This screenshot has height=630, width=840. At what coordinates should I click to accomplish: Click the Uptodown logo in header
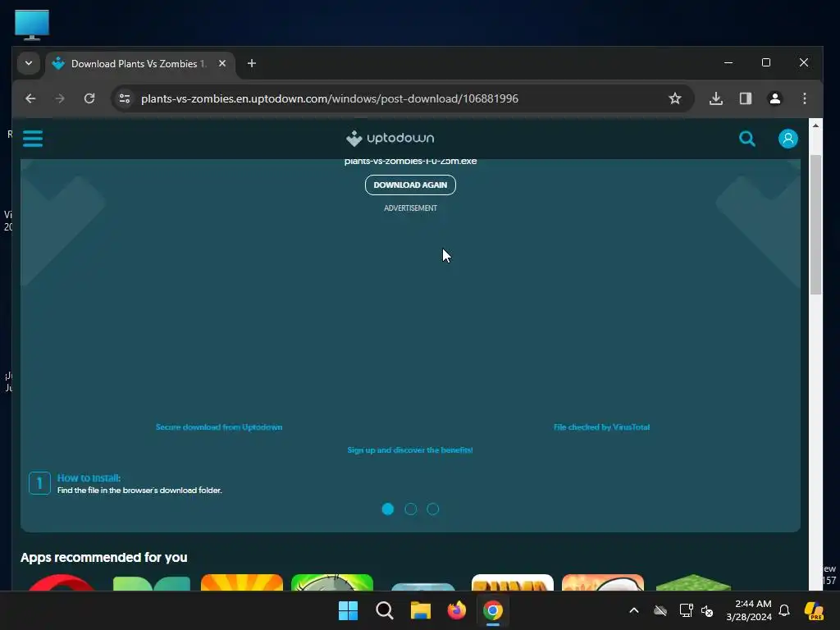(x=390, y=138)
